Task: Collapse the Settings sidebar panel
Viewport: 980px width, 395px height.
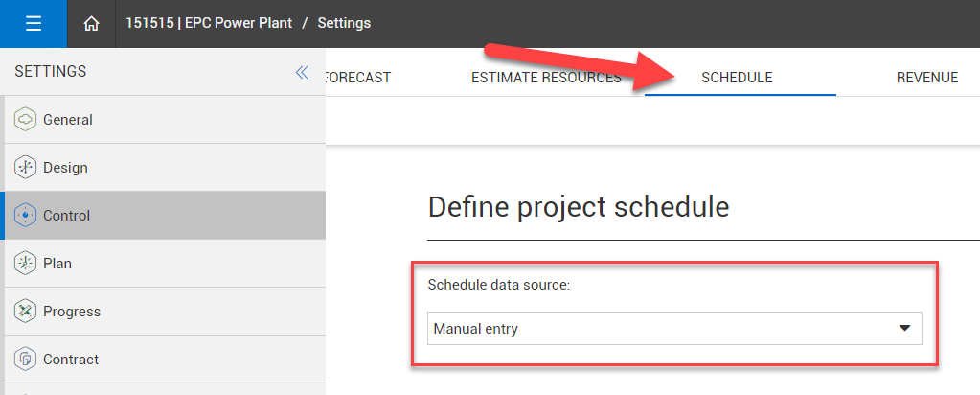Action: (302, 72)
